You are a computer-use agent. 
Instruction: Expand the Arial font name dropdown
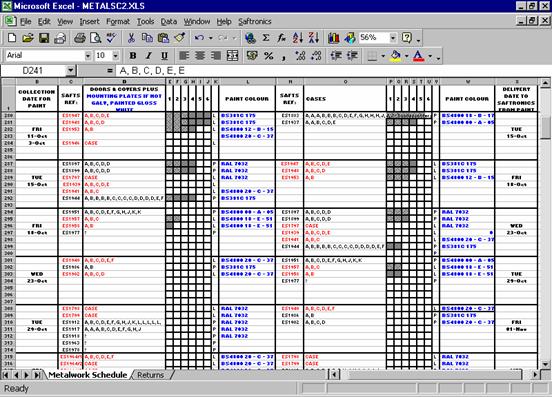click(x=88, y=56)
